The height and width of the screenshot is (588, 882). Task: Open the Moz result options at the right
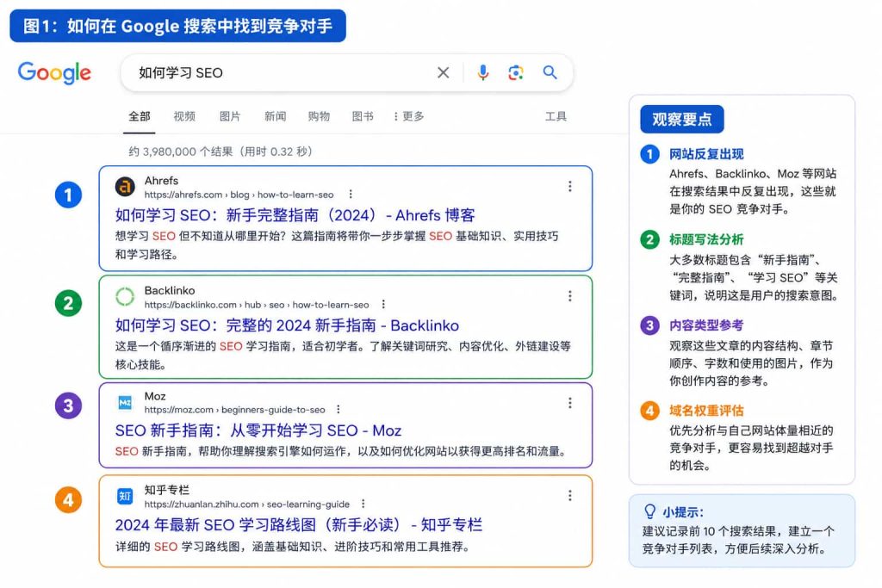click(x=570, y=403)
